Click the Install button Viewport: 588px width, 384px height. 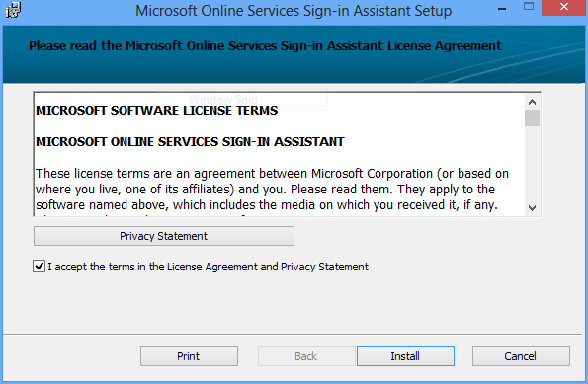click(x=405, y=356)
